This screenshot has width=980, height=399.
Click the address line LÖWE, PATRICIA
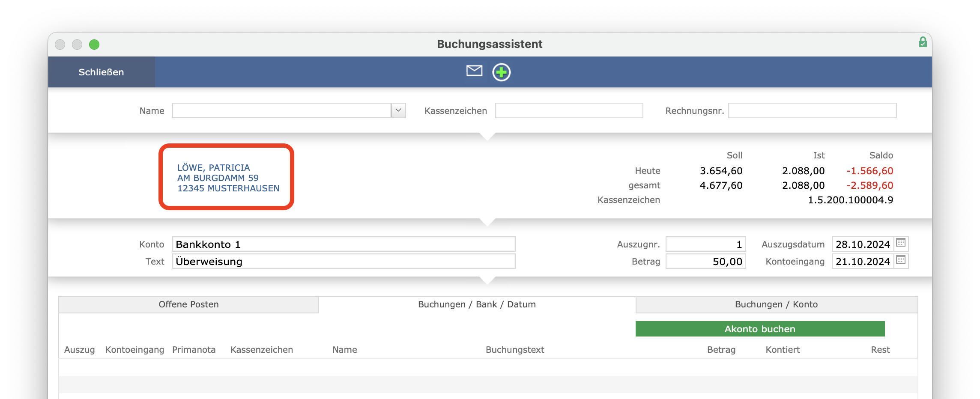tap(213, 168)
